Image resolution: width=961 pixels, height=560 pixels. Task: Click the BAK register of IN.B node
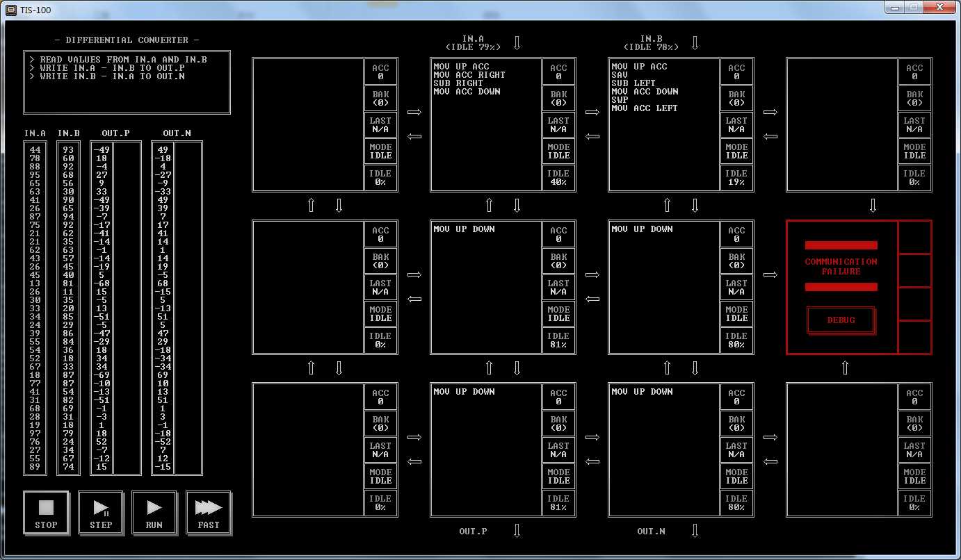pyautogui.click(x=736, y=98)
